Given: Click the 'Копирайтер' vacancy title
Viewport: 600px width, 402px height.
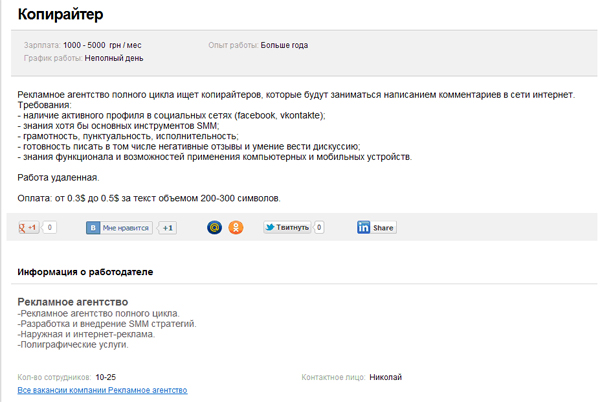Looking at the screenshot, I should click(x=60, y=15).
